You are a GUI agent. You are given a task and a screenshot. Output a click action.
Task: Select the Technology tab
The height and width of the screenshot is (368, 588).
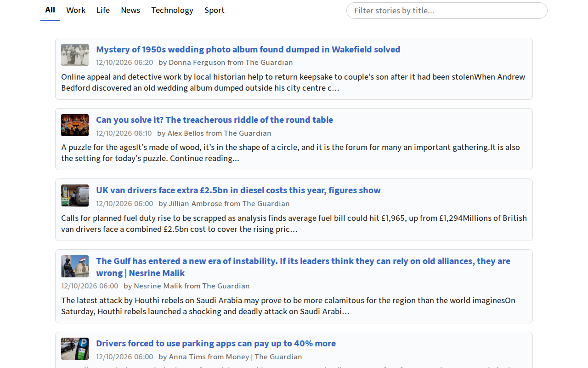(172, 10)
